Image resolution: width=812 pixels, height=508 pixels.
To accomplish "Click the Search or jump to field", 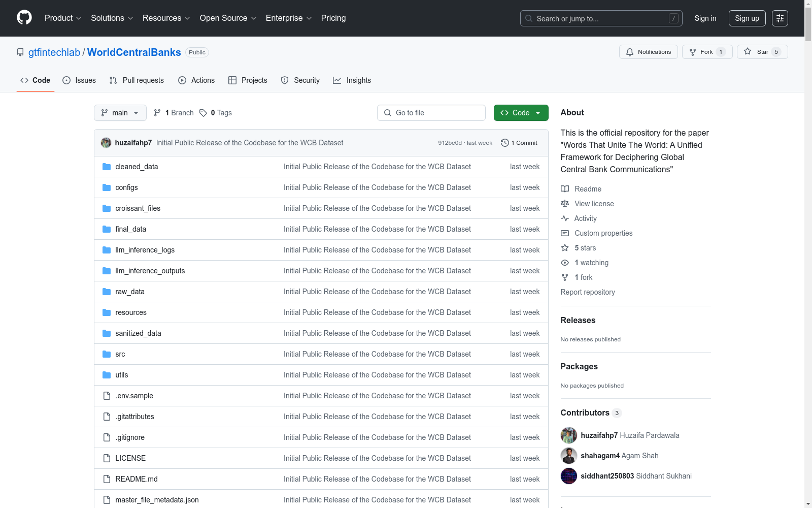I will pos(601,18).
